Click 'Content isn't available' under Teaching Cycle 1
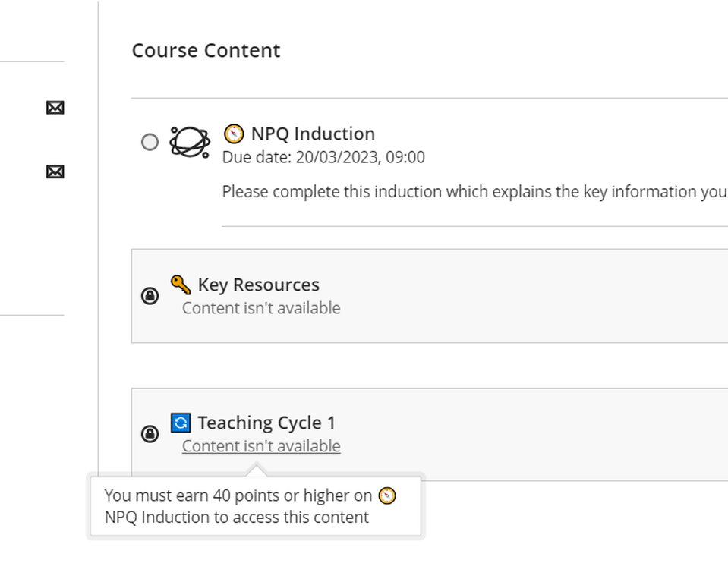 [x=261, y=446]
